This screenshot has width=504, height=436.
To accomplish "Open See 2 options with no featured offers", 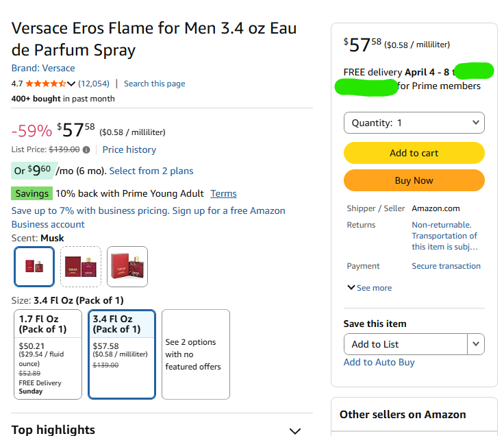I will click(x=196, y=354).
